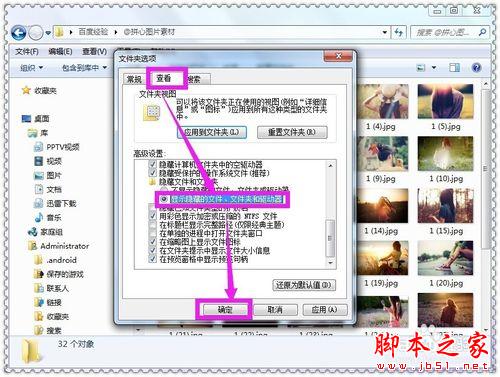Click the help question mark icon
Viewport: 500px width, 377px height.
coord(476,68)
